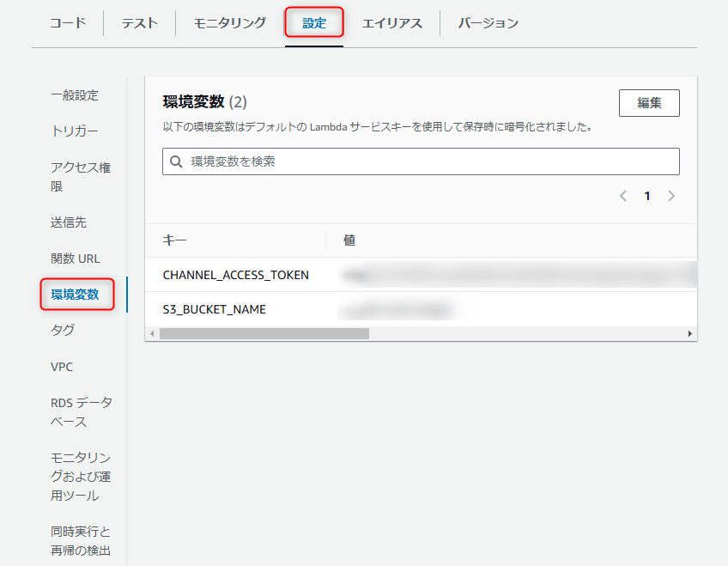This screenshot has height=566, width=728.
Task: Click the horizontal scrollbar left arrow
Action: tap(152, 334)
